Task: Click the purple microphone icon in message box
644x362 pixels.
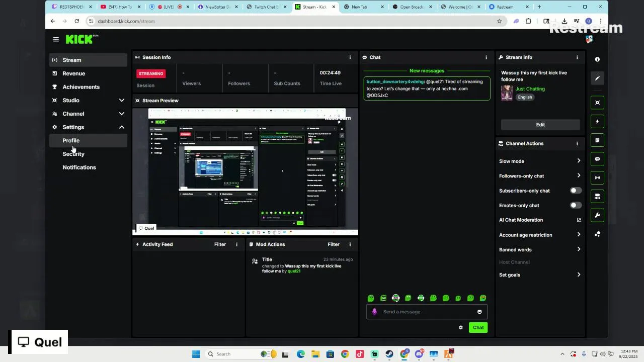Action: (374, 312)
